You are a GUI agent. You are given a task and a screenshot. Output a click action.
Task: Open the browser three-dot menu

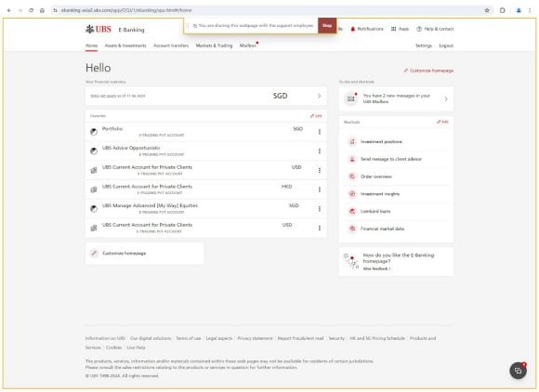tap(530, 10)
